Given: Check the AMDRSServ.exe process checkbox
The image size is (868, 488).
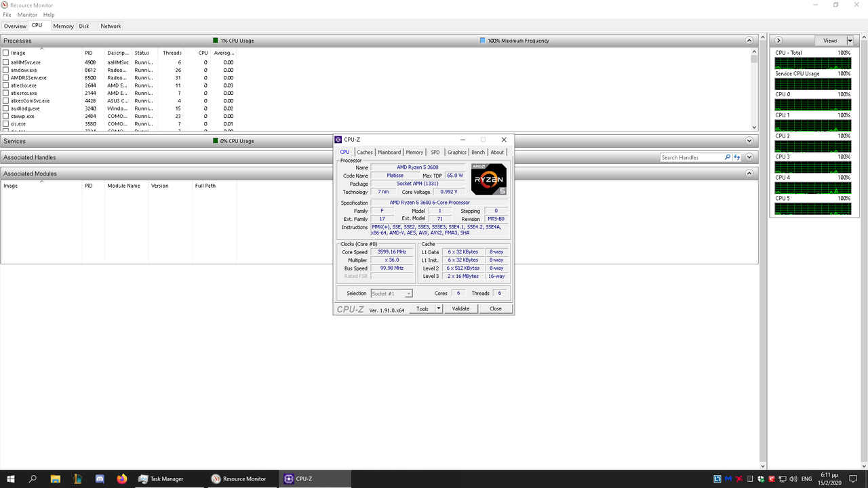Looking at the screenshot, I should (x=6, y=78).
